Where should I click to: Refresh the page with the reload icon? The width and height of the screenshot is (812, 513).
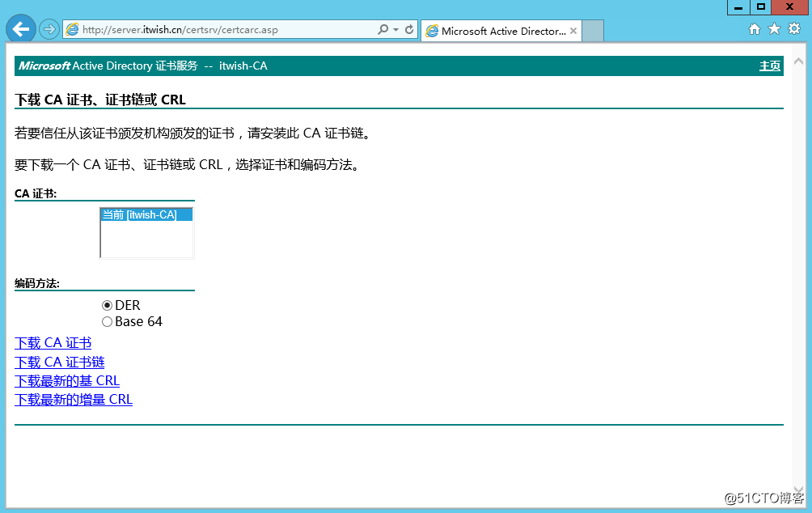point(409,30)
